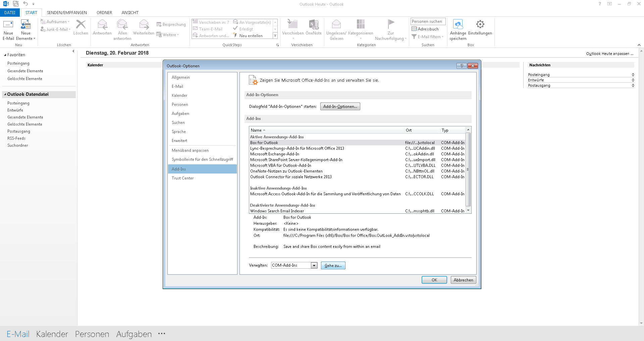Image resolution: width=644 pixels, height=341 pixels.
Task: Switch to SENDEN/EMPFANGEN ribbon tab
Action: pos(67,13)
